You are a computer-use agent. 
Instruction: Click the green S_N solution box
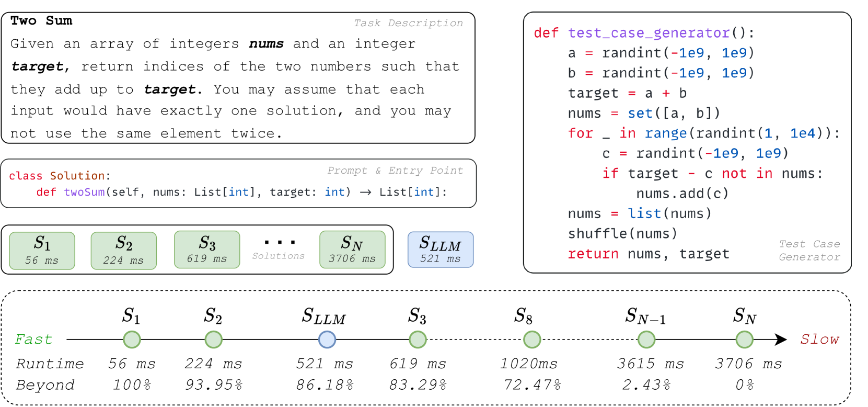352,250
